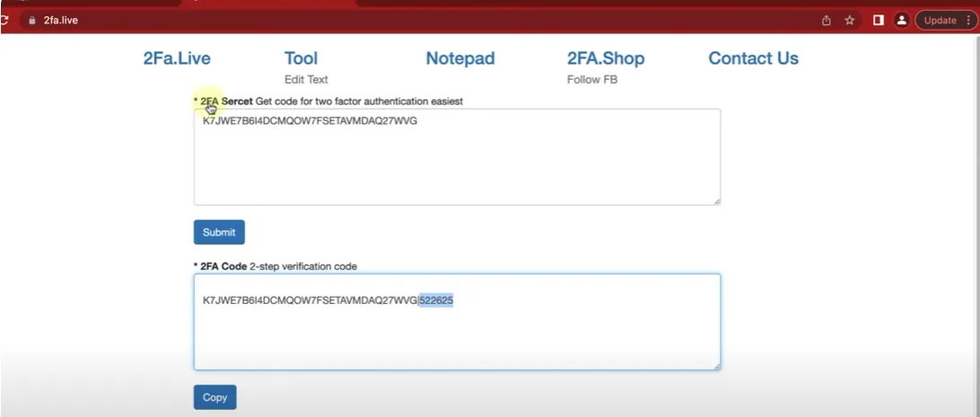Open the Contact Us page

(753, 58)
